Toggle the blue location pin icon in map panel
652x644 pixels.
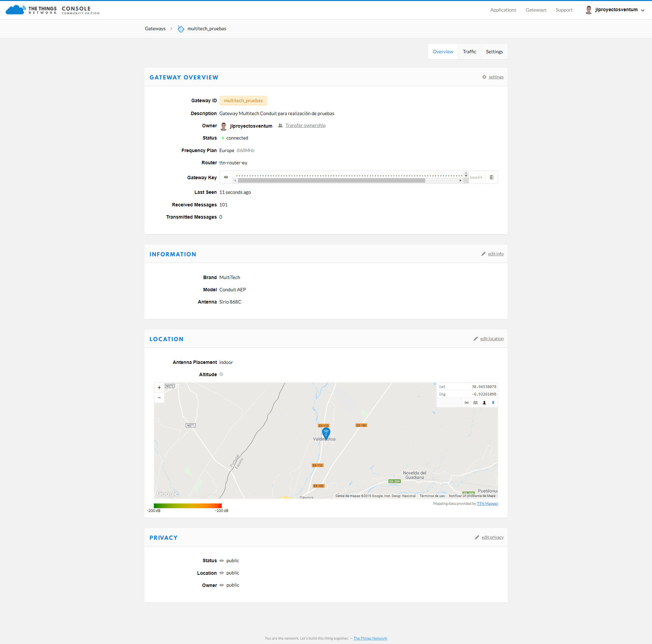(493, 403)
